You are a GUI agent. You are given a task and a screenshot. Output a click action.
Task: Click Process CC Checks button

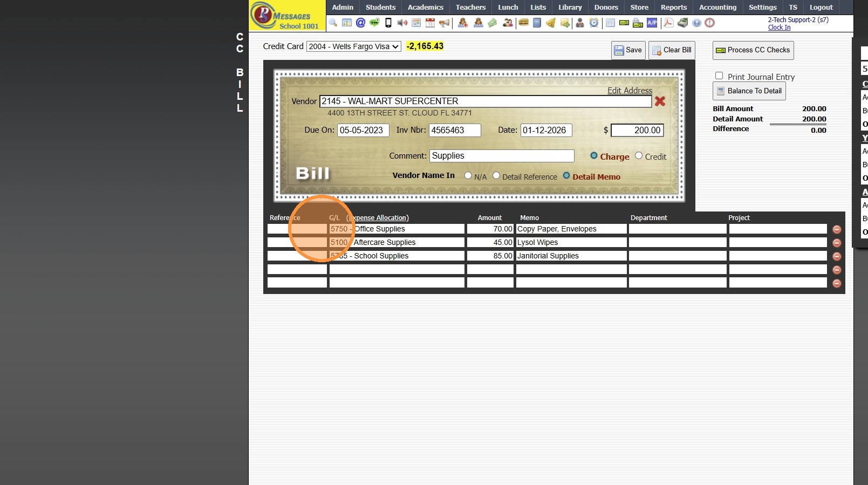click(x=753, y=50)
